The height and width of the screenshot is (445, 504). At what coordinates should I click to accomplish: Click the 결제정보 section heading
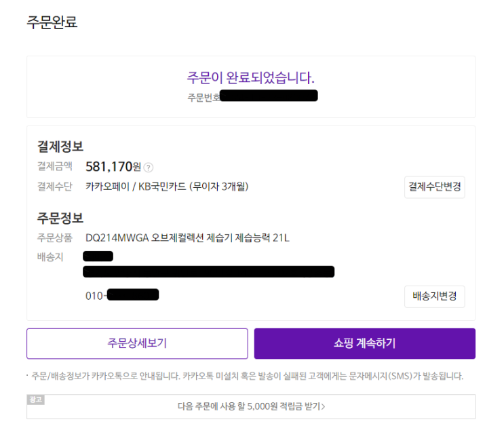[60, 147]
